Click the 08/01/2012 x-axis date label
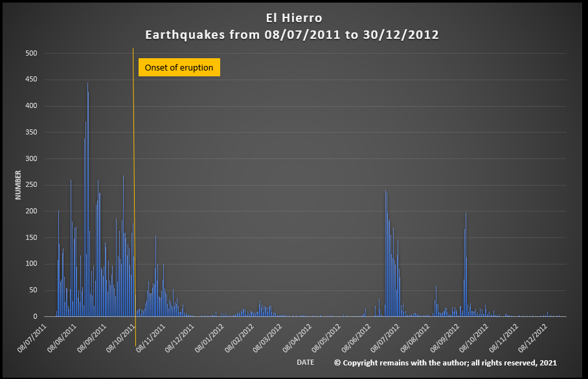The image size is (588, 379). [x=211, y=332]
